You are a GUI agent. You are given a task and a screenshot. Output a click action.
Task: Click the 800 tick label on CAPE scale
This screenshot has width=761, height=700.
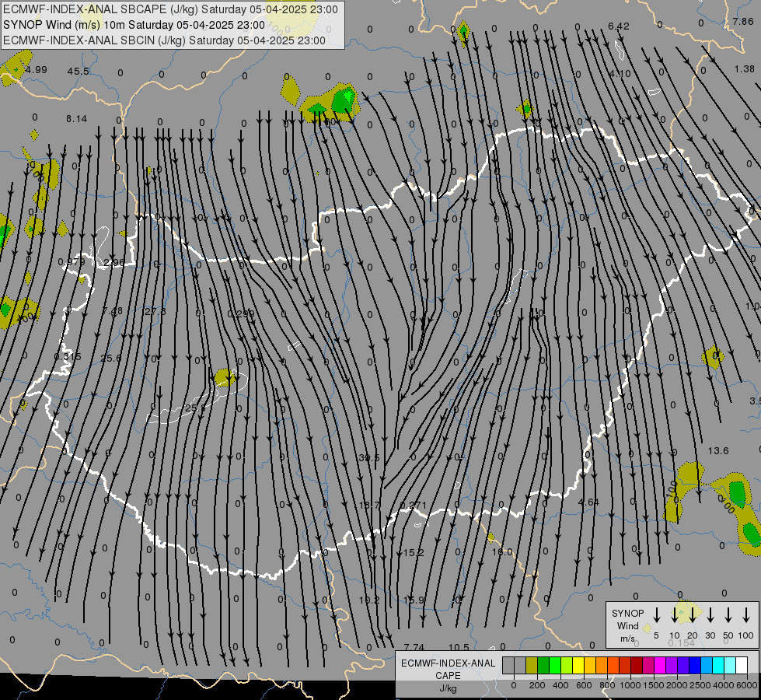[x=607, y=685]
